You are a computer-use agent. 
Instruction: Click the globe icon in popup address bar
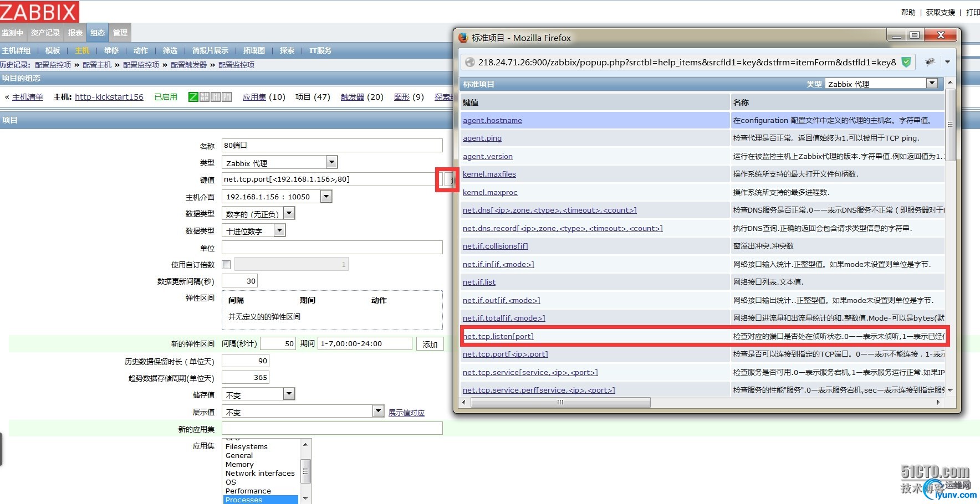pyautogui.click(x=470, y=62)
